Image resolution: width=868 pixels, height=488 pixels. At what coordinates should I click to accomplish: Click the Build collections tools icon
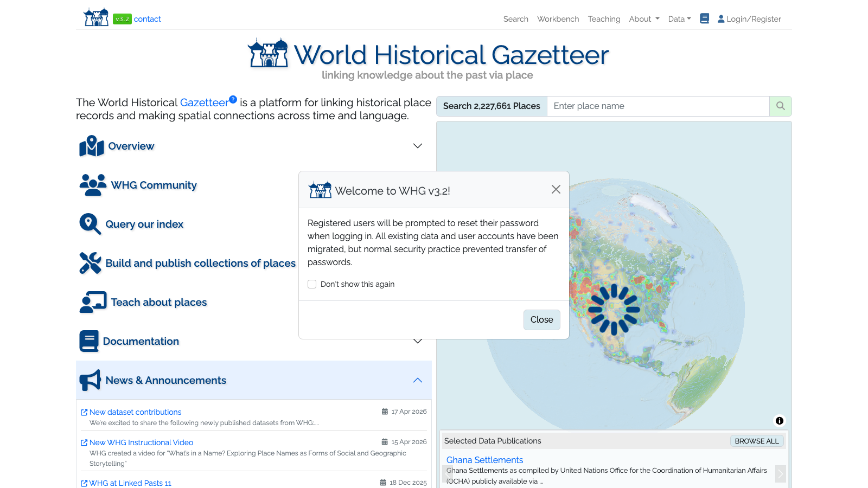click(x=90, y=263)
